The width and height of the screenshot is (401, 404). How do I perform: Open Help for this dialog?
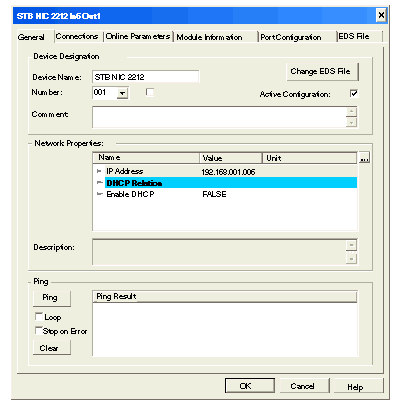coord(358,387)
